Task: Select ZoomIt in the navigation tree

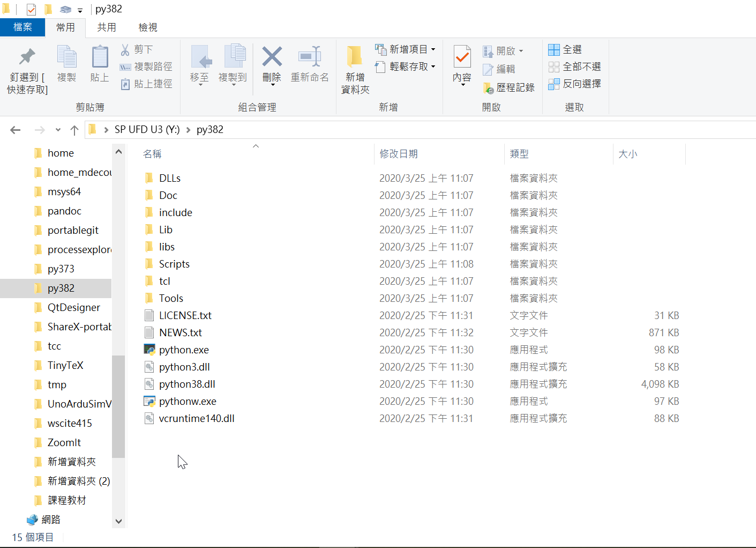Action: tap(64, 442)
